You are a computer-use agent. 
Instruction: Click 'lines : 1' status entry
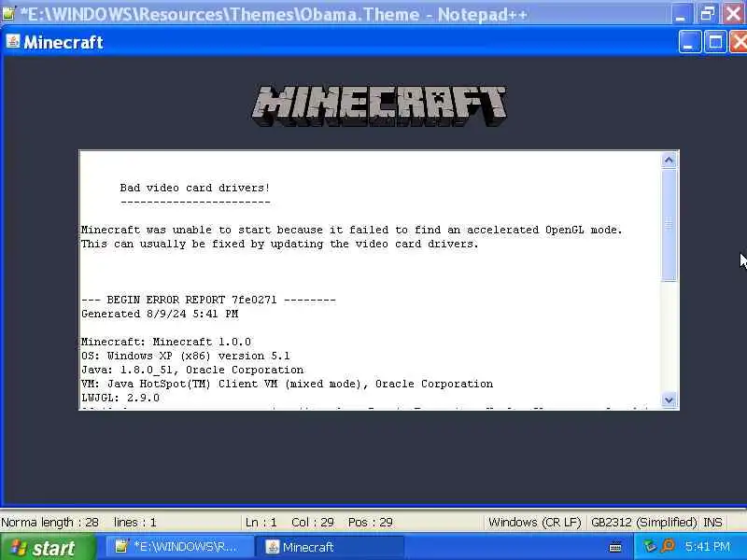pyautogui.click(x=134, y=523)
